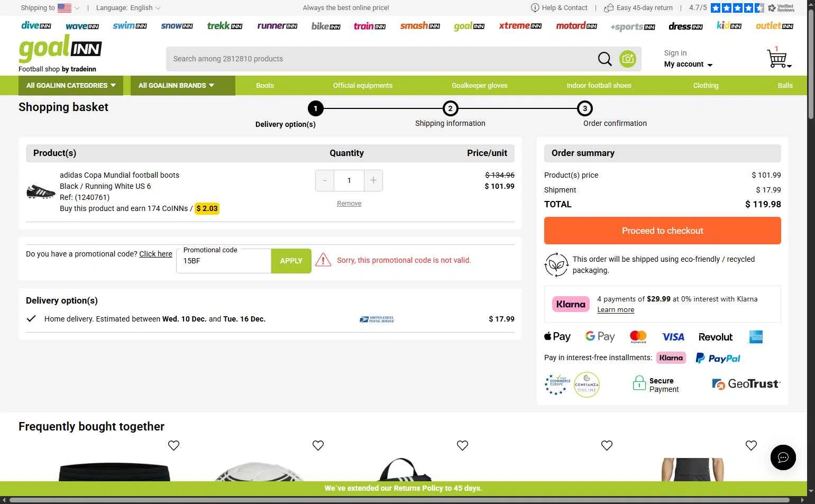This screenshot has width=815, height=504.
Task: Click the GeoTrust security badge
Action: click(x=746, y=384)
